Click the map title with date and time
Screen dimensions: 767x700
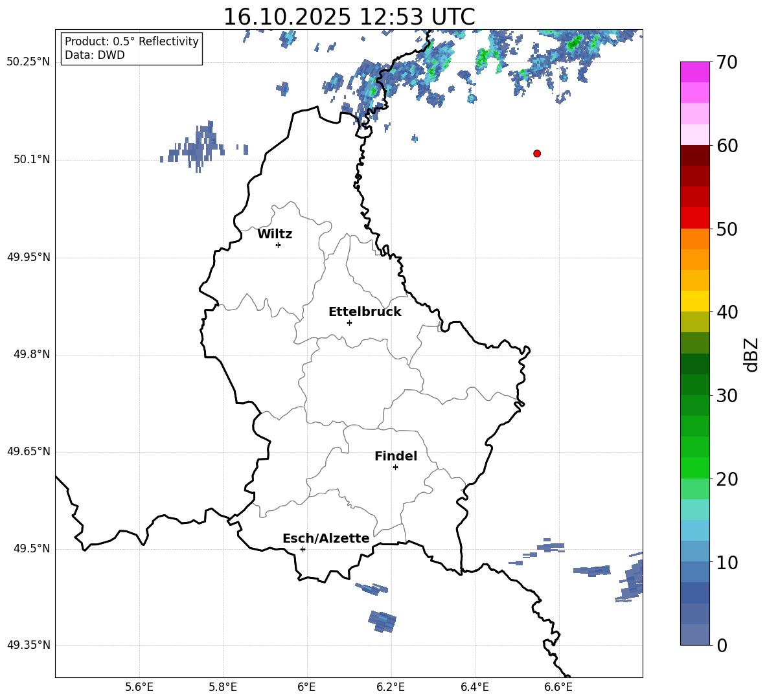(x=349, y=17)
